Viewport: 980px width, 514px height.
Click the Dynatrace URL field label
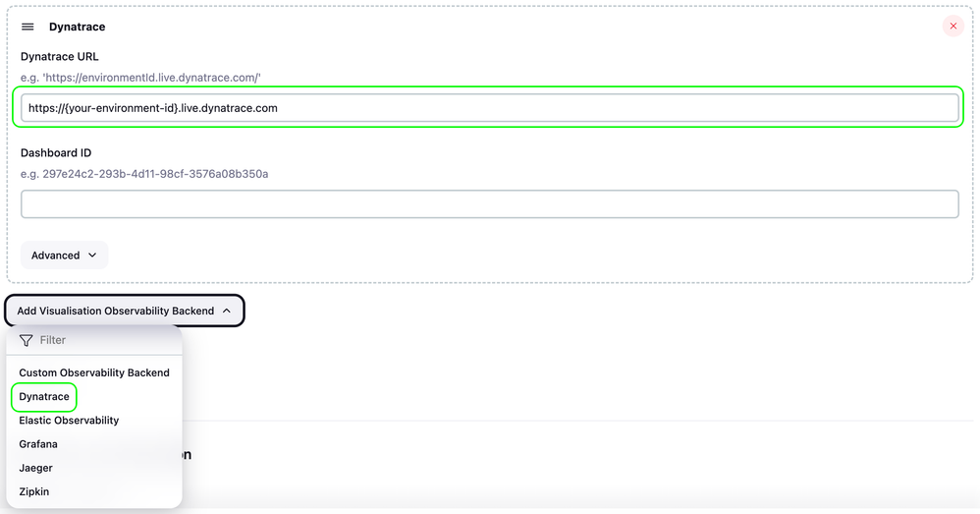[60, 57]
